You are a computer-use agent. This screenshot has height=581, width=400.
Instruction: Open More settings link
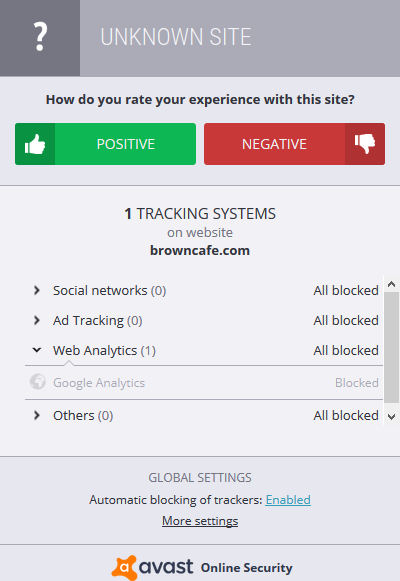coord(200,521)
